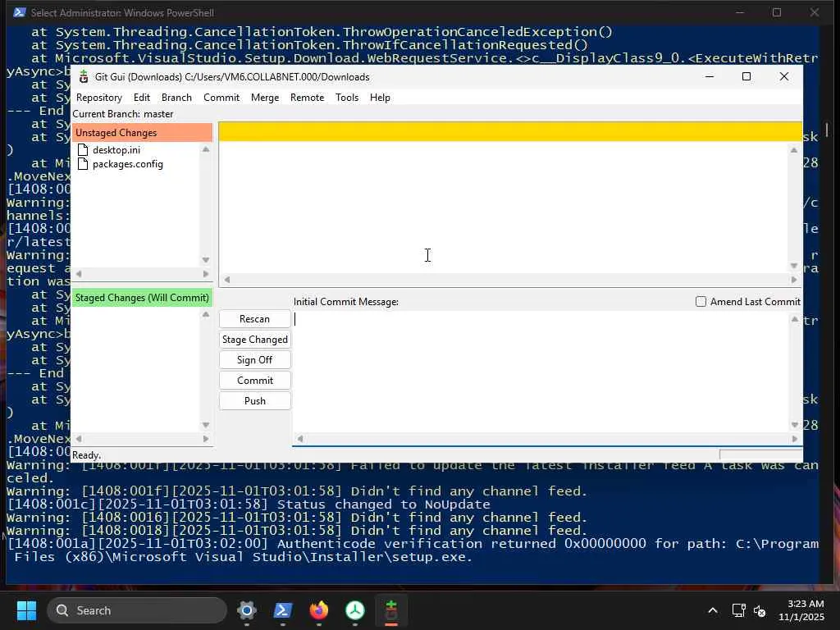Maximize the Git Gui window

746,76
